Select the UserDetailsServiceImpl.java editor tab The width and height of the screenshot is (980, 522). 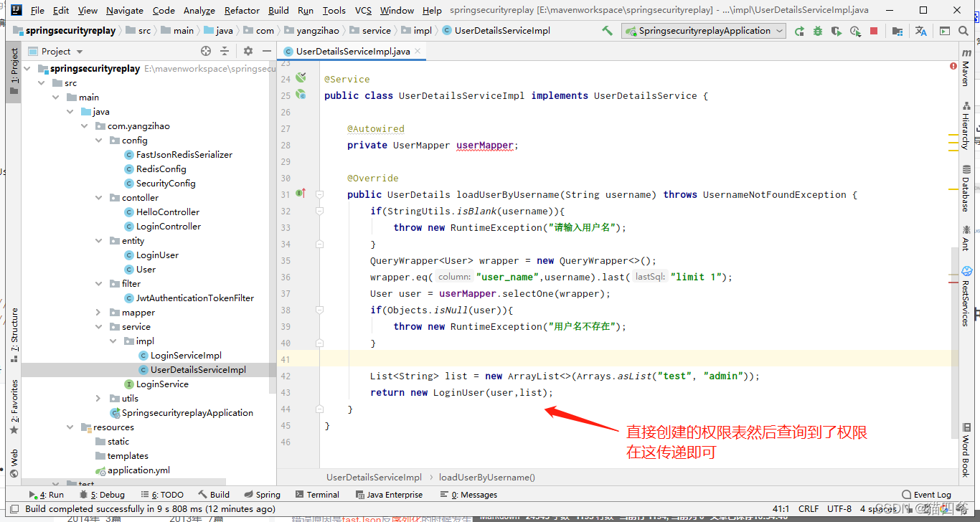352,51
